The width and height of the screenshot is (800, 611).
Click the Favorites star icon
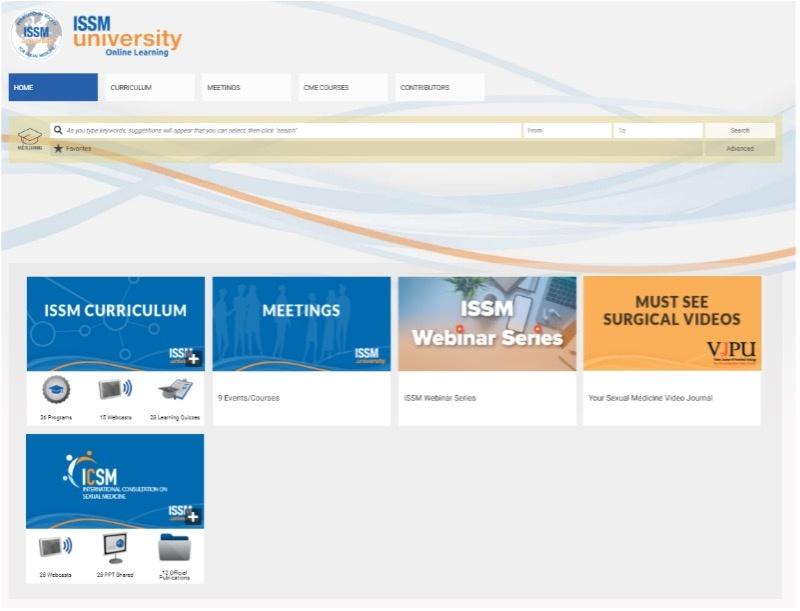58,148
